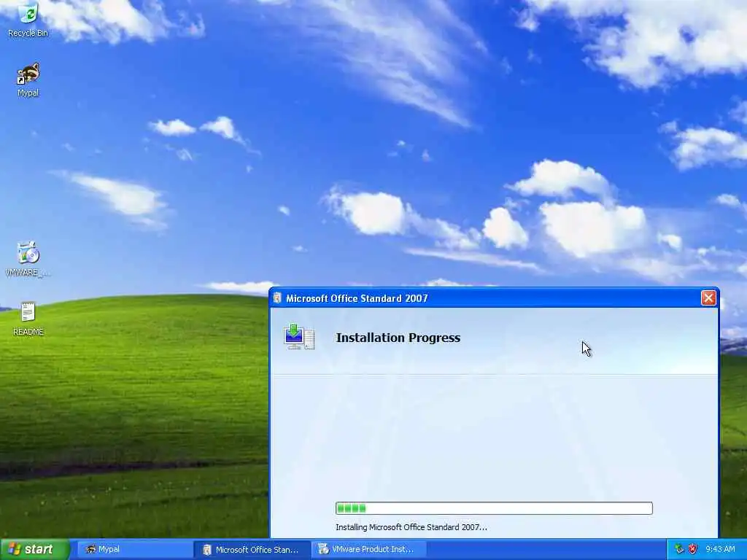Switch to VMware Product Inst... taskbar button
Image resolution: width=747 pixels, height=560 pixels.
coord(369,550)
